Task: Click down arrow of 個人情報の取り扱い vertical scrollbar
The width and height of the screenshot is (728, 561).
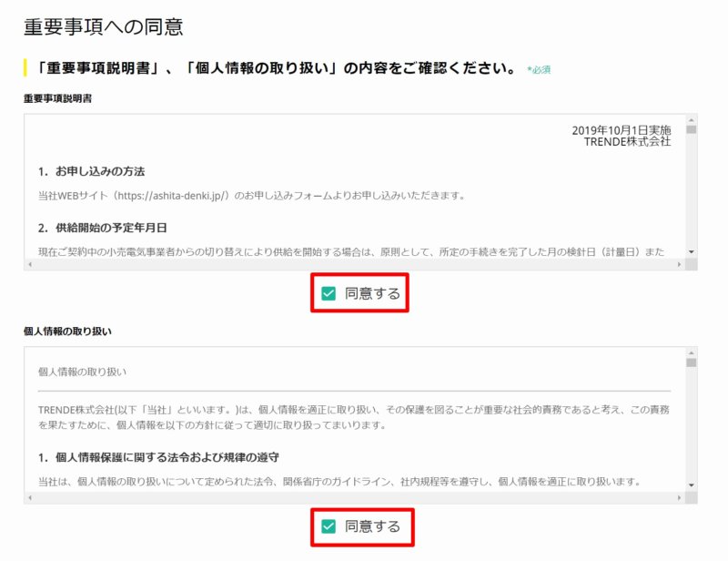Action: click(x=692, y=485)
